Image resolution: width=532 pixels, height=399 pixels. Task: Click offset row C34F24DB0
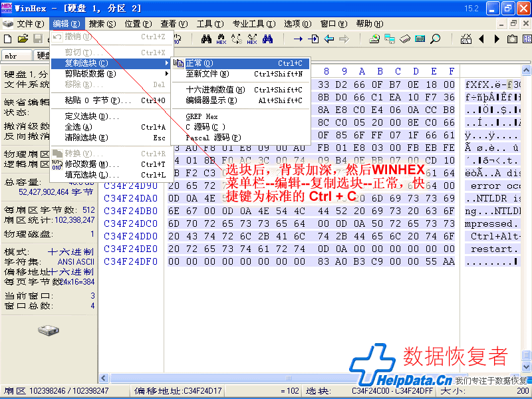click(x=130, y=211)
